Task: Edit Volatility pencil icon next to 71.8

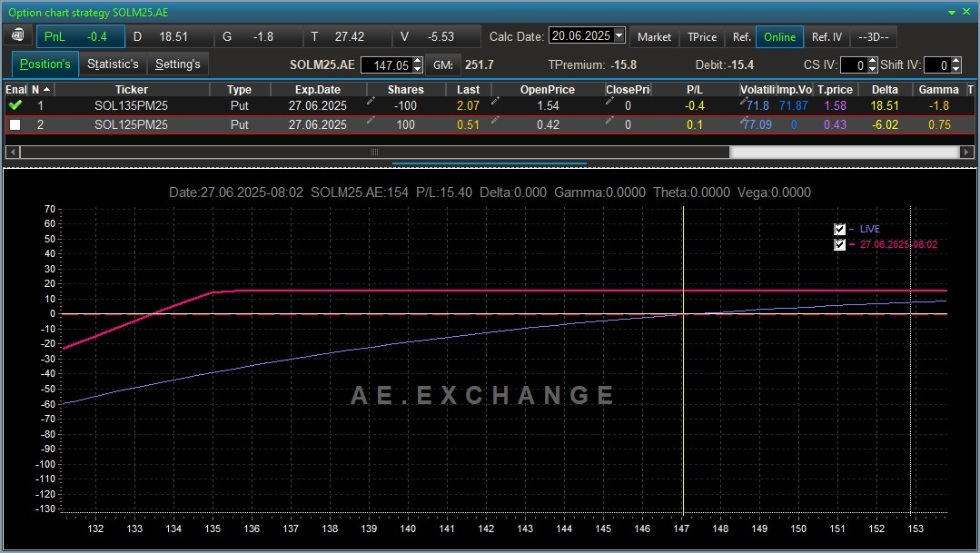Action: 744,101
